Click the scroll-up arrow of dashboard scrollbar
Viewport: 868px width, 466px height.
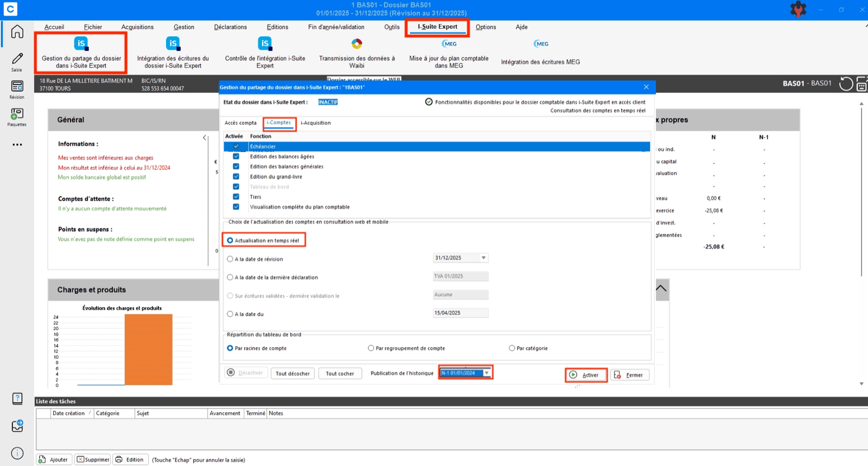click(x=861, y=103)
